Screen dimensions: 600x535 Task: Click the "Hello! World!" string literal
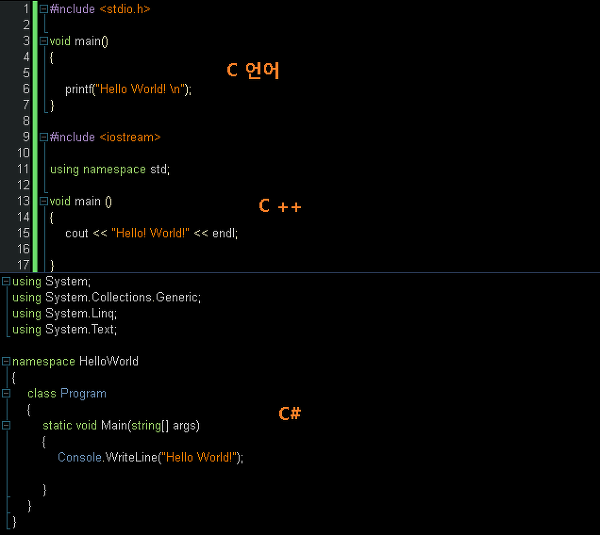(150, 233)
